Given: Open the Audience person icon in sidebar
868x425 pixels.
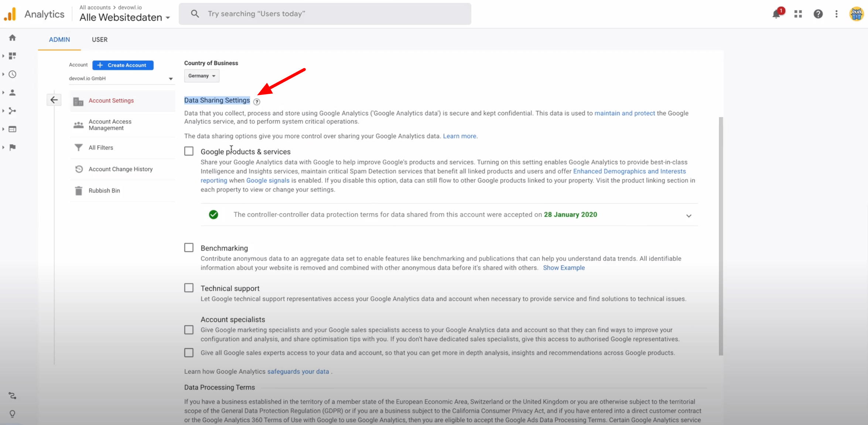Looking at the screenshot, I should 12,93.
